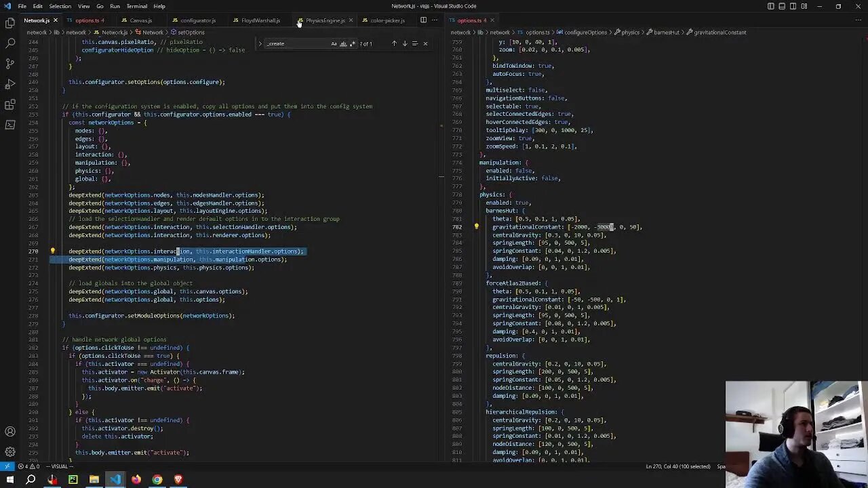Open the Remote Explorer activity bar icon

(10, 125)
